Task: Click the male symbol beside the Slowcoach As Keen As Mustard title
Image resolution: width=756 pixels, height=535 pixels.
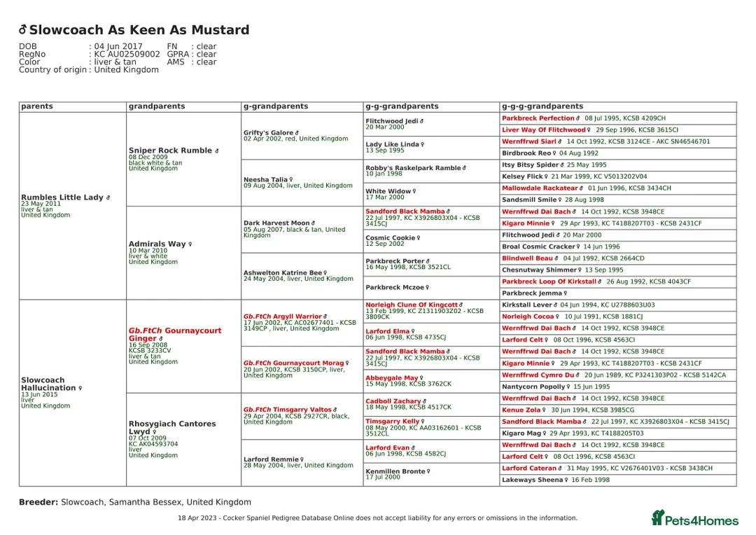Action: click(23, 30)
